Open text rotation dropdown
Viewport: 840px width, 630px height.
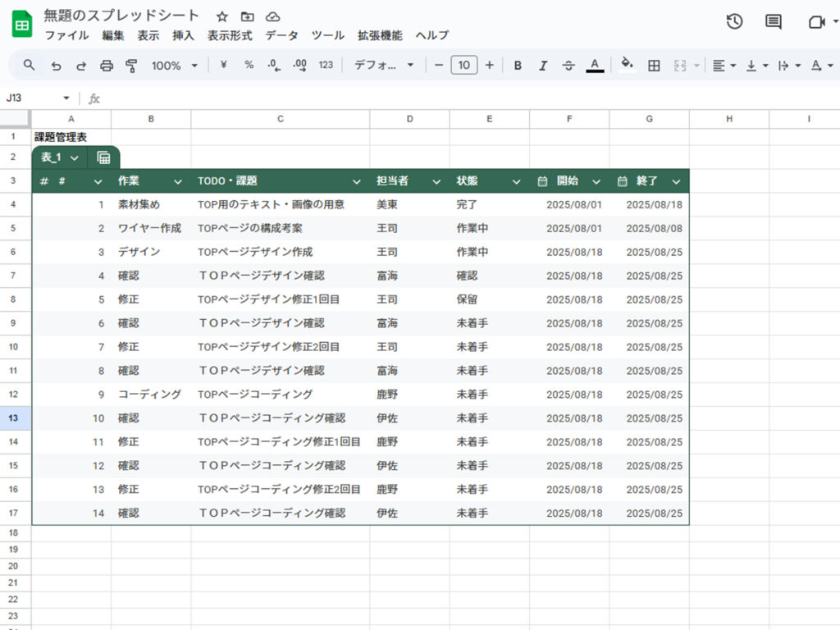(x=822, y=66)
